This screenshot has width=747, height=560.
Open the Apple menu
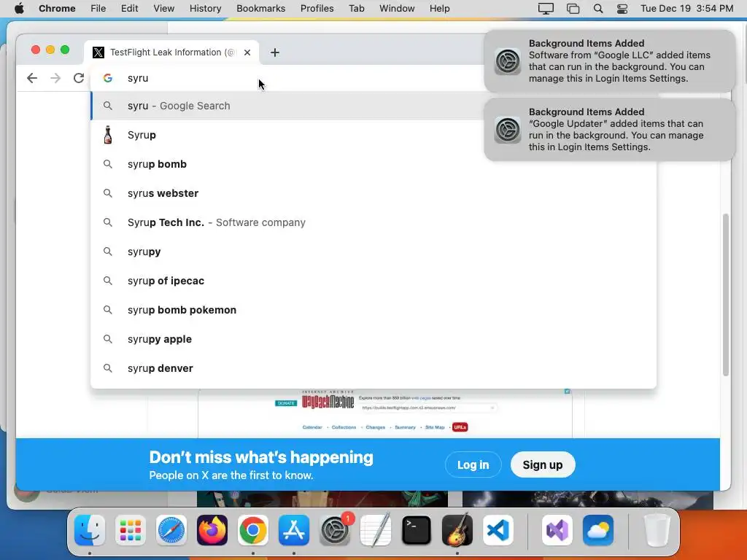19,9
